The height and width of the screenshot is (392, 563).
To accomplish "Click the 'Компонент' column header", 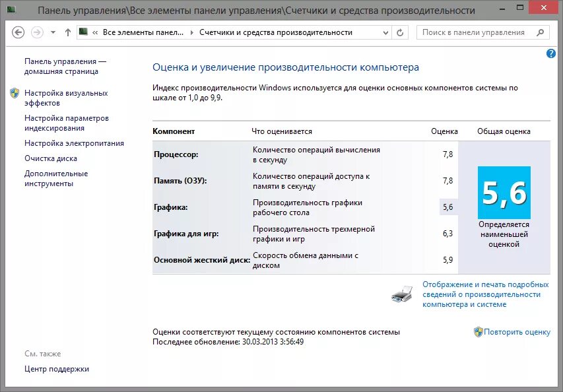I will click(174, 131).
